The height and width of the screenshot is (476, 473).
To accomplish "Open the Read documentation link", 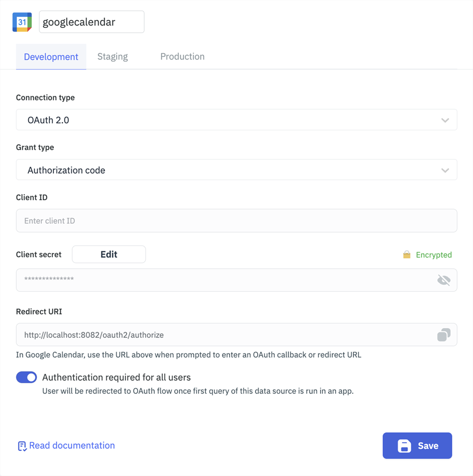I will [x=72, y=445].
